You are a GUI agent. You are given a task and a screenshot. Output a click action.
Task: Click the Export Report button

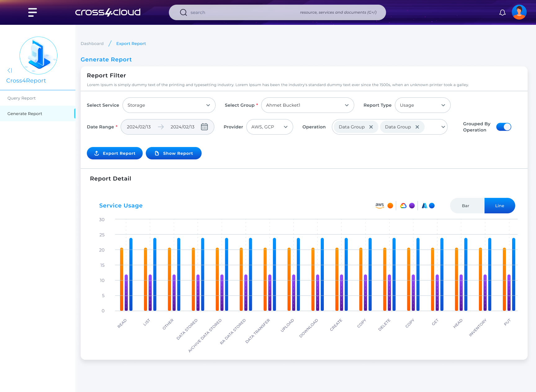114,153
